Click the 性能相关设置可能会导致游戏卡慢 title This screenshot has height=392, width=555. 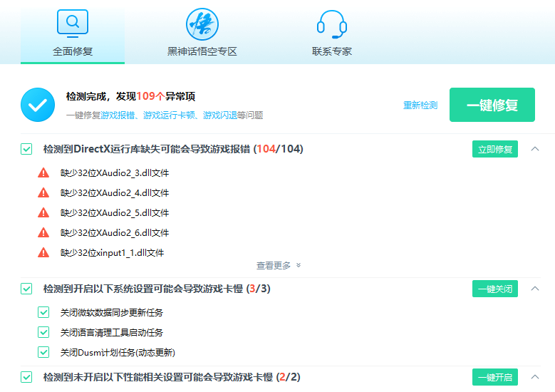[172, 377]
